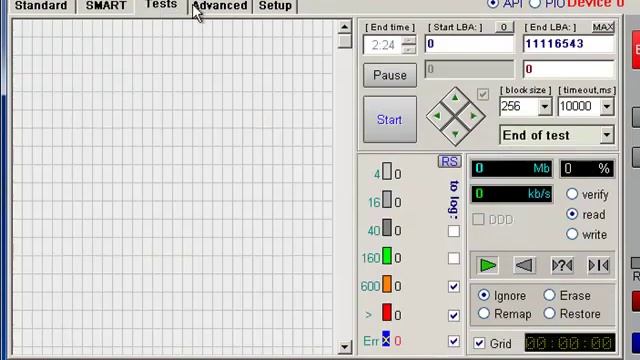Click the percent progress display

[x=587, y=169]
